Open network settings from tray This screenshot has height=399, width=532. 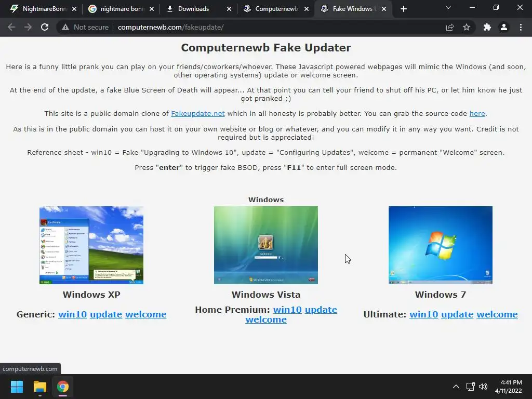[x=470, y=387]
